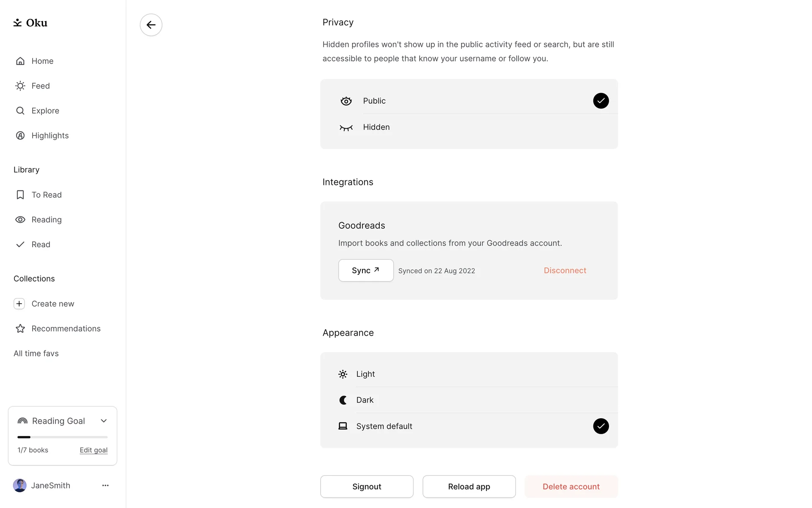The height and width of the screenshot is (508, 812).
Task: Open Feed via the sun icon
Action: click(20, 86)
